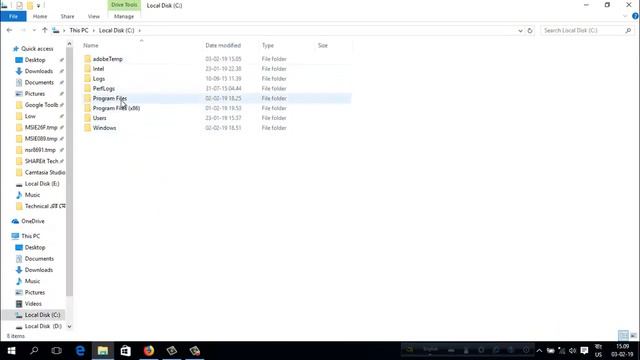This screenshot has width=640, height=360.
Task: Open Local Disk (D:) in navigation pane
Action: tap(43, 326)
